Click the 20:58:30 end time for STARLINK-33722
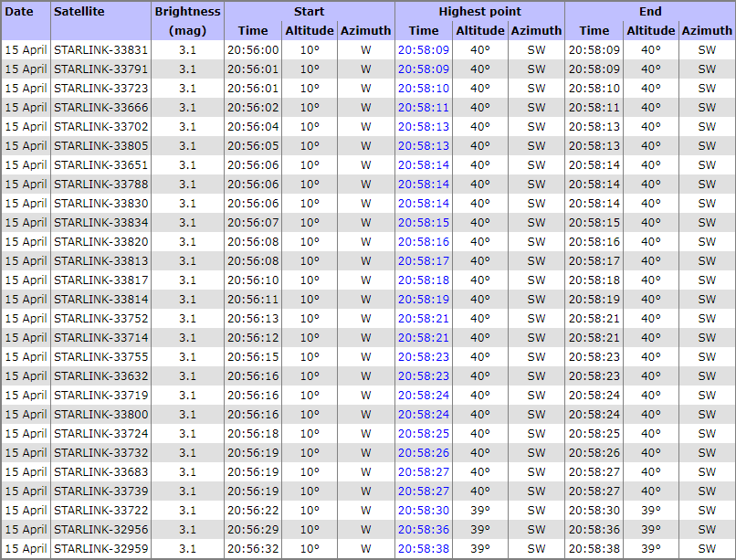Screen dimensions: 736x560 coord(594,511)
